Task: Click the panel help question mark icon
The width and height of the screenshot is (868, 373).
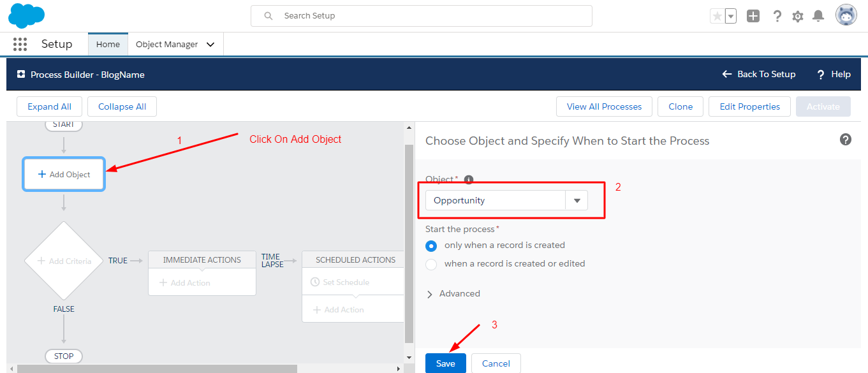Action: click(846, 140)
